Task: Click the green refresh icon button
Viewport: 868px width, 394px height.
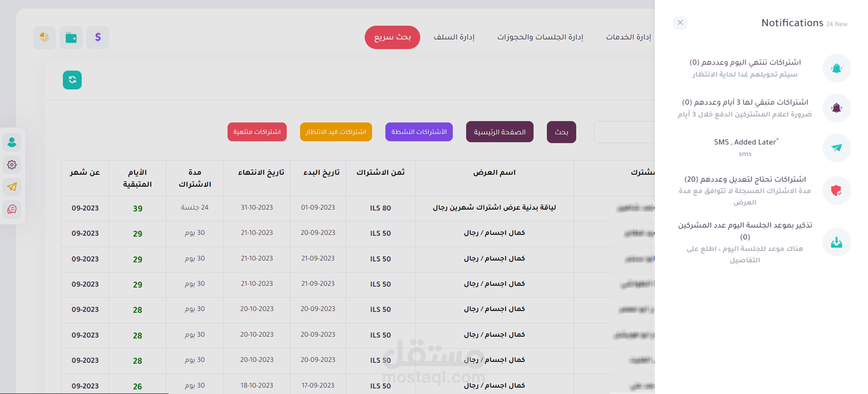Action: point(72,80)
